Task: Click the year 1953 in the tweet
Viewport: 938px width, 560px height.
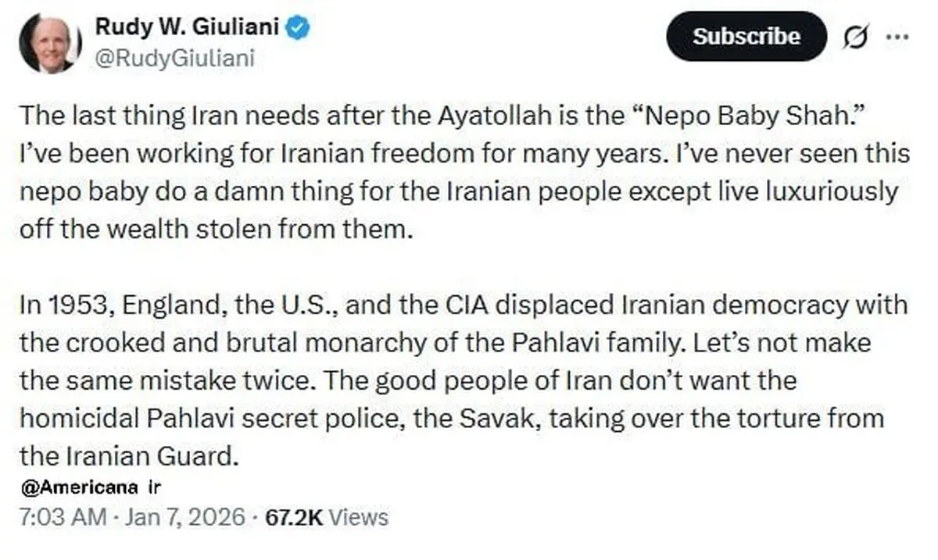Action: point(77,305)
